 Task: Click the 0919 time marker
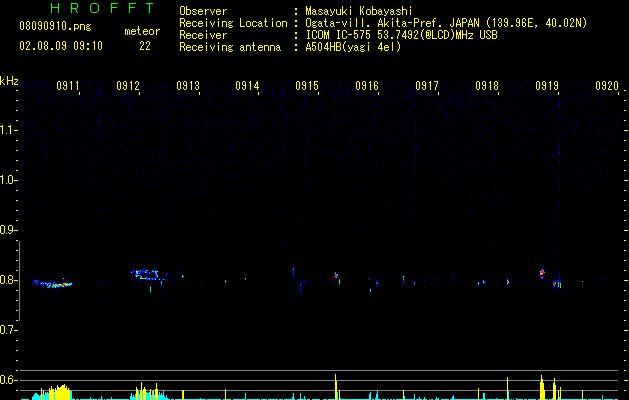point(547,86)
